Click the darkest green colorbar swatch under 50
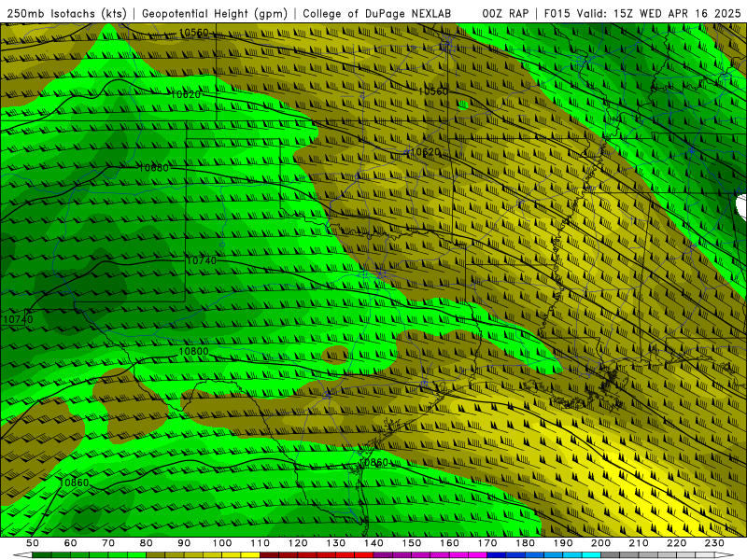Image resolution: width=747 pixels, height=560 pixels. coord(42,555)
